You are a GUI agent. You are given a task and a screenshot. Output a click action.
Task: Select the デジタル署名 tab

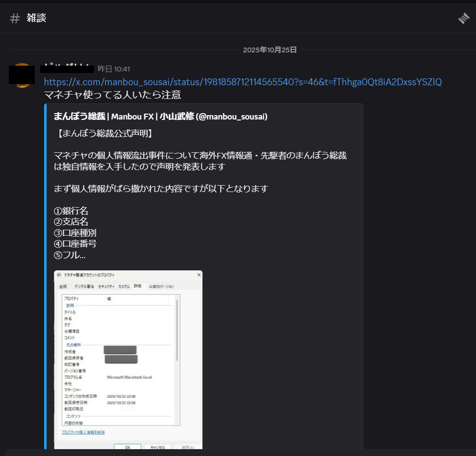pyautogui.click(x=84, y=286)
